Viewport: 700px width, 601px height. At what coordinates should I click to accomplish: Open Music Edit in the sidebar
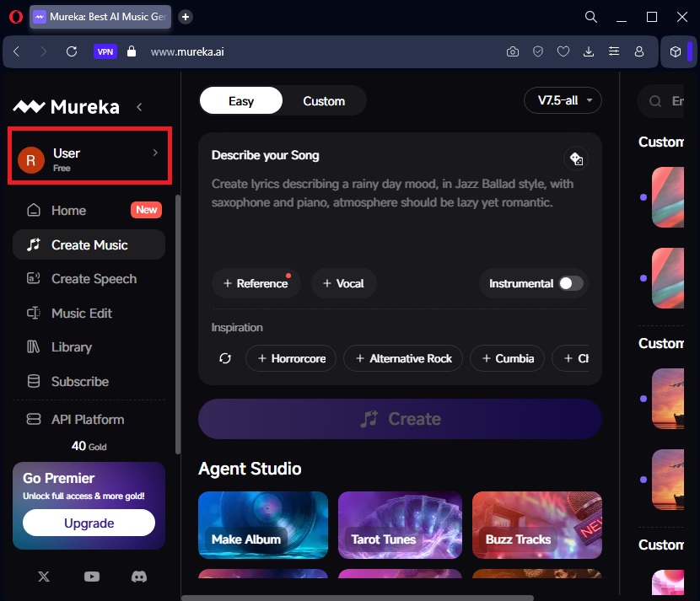tap(81, 313)
